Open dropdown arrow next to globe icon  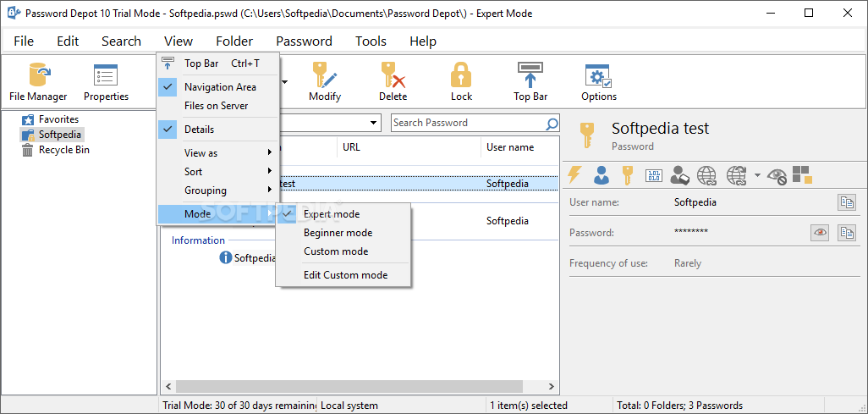pos(757,176)
